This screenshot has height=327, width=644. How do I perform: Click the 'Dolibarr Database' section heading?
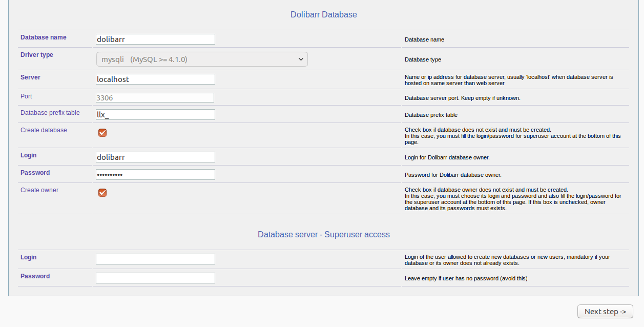[x=324, y=15]
